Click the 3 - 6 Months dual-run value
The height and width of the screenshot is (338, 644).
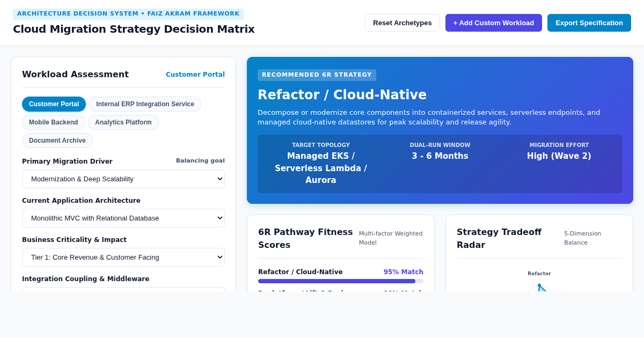pos(440,156)
